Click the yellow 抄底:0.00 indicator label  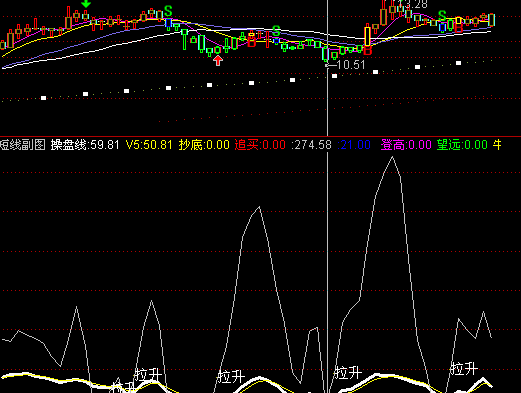[x=204, y=145]
